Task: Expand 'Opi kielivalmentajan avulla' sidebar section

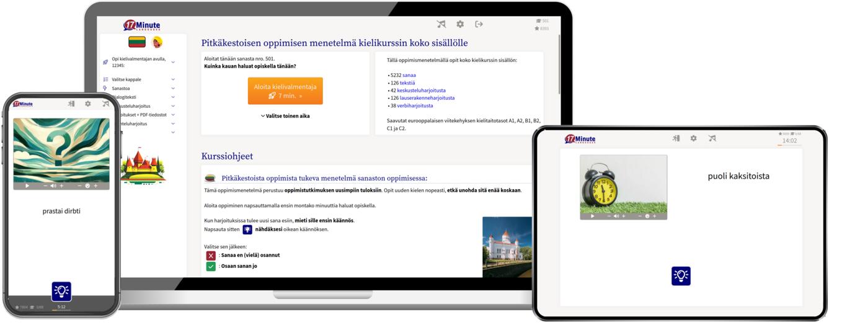Action: (x=173, y=62)
